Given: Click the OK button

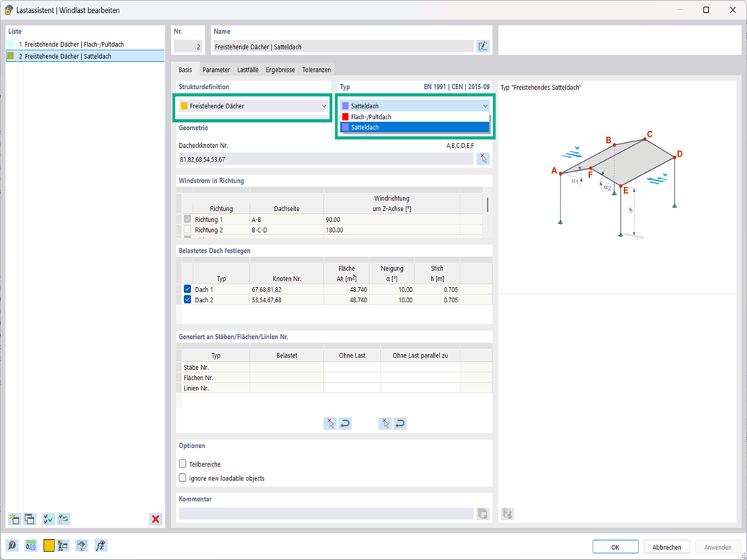Looking at the screenshot, I should (615, 547).
